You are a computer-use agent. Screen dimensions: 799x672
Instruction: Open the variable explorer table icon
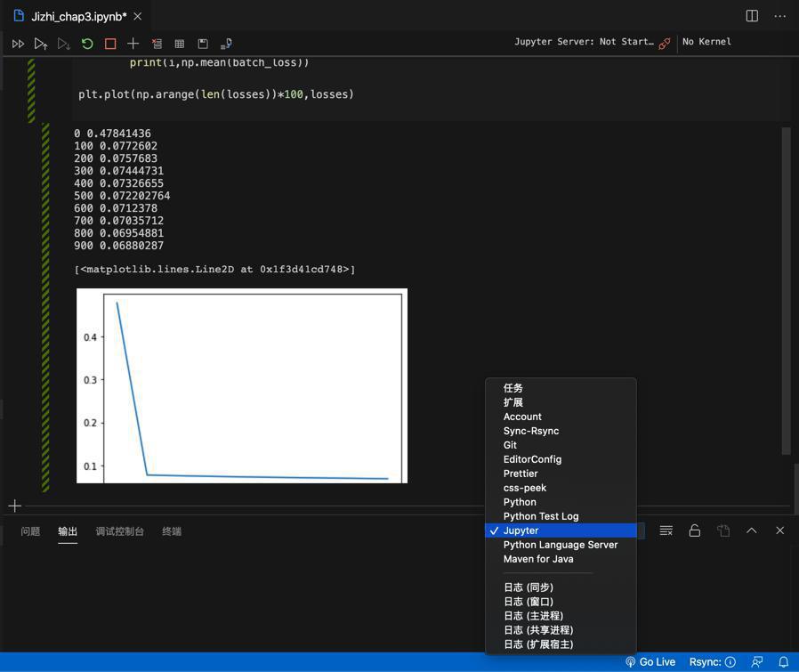click(x=180, y=44)
